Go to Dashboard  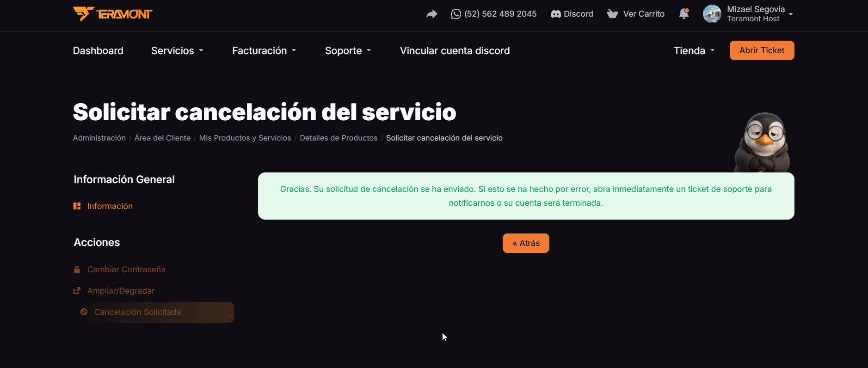coord(98,51)
